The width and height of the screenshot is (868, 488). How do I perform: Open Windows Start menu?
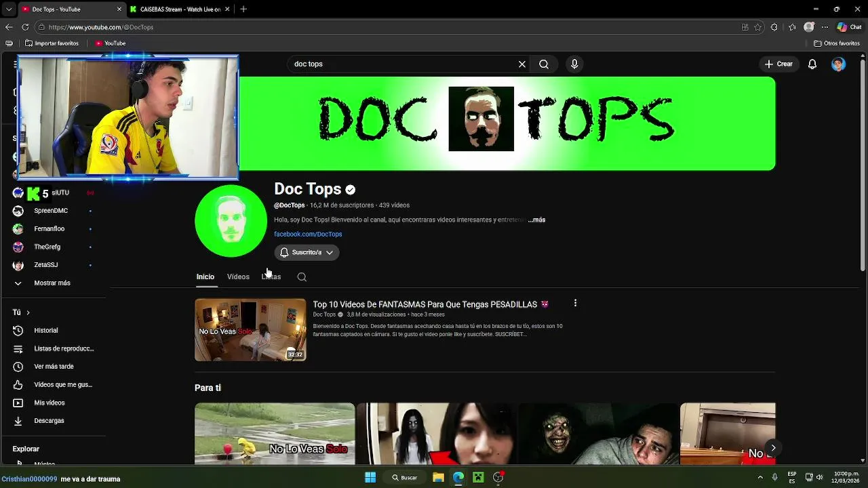click(370, 477)
